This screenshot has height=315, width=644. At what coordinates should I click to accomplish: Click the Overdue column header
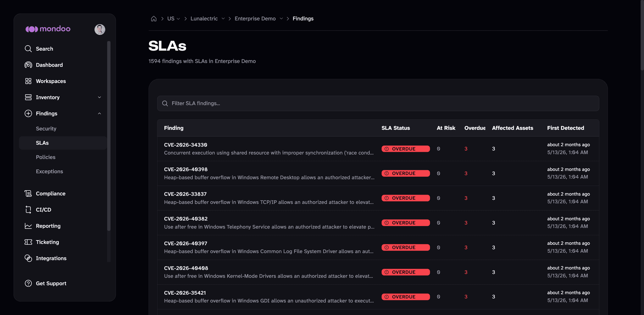[475, 128]
